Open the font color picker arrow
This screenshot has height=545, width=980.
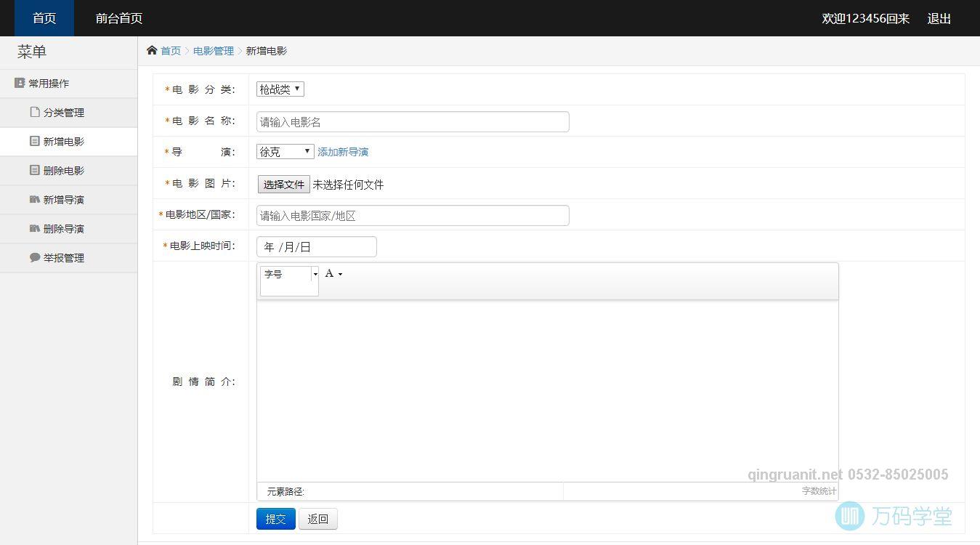click(x=339, y=274)
